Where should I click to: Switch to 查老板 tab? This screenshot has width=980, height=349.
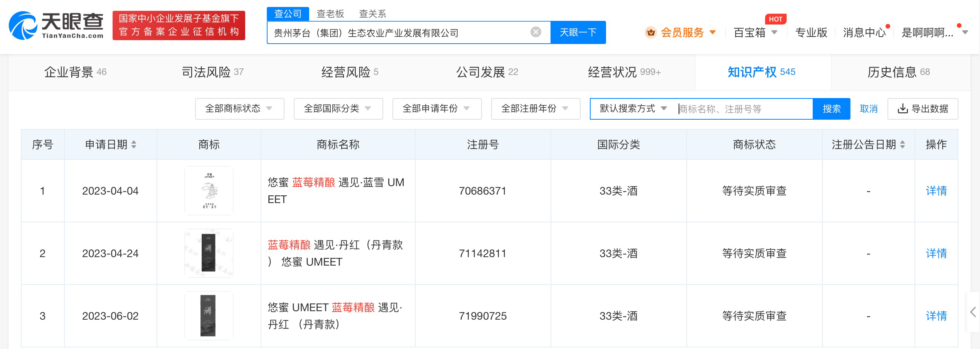(330, 14)
